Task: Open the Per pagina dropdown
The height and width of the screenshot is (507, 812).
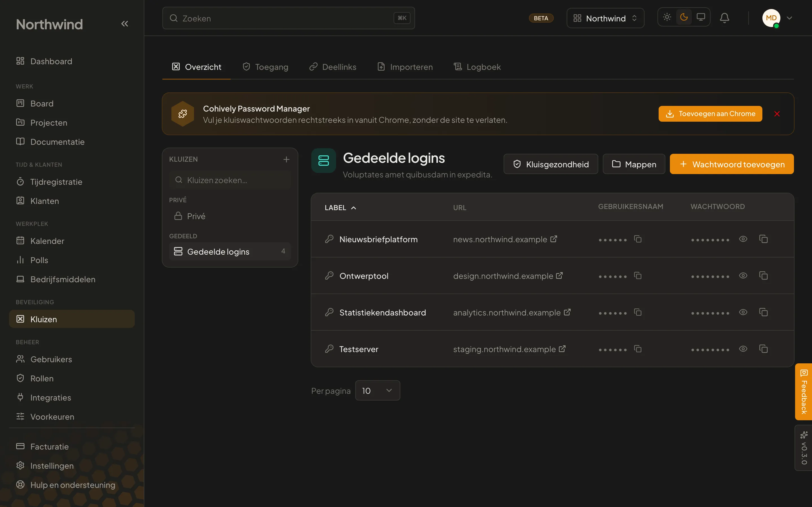Action: click(378, 390)
